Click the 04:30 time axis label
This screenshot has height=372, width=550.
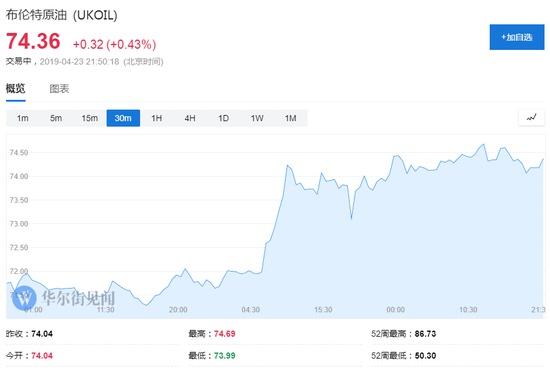[250, 310]
